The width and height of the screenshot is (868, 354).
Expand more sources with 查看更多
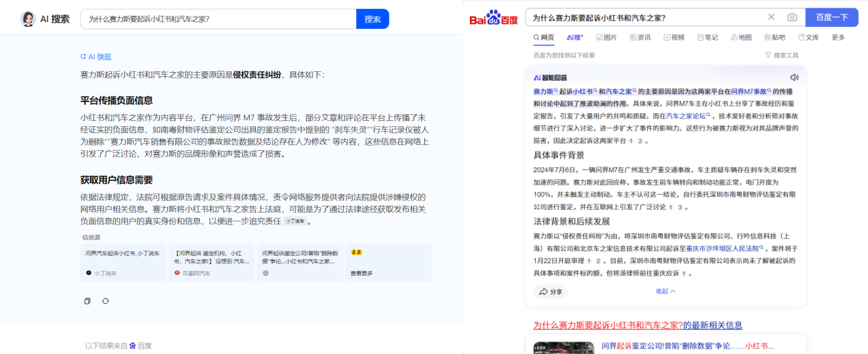point(362,273)
